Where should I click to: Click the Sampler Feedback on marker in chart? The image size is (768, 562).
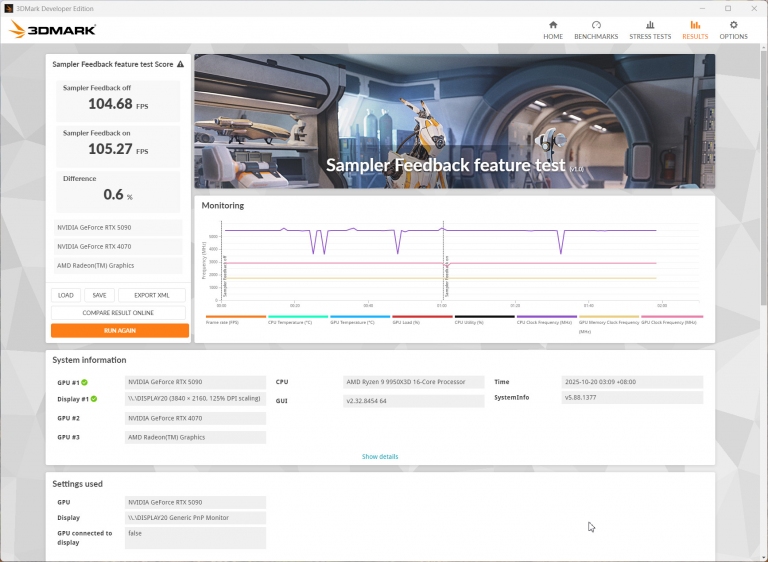445,275
